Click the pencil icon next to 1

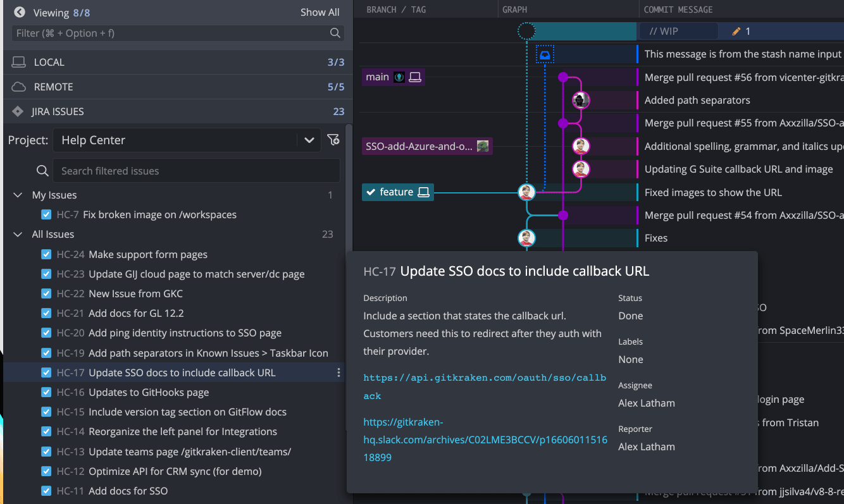(736, 31)
